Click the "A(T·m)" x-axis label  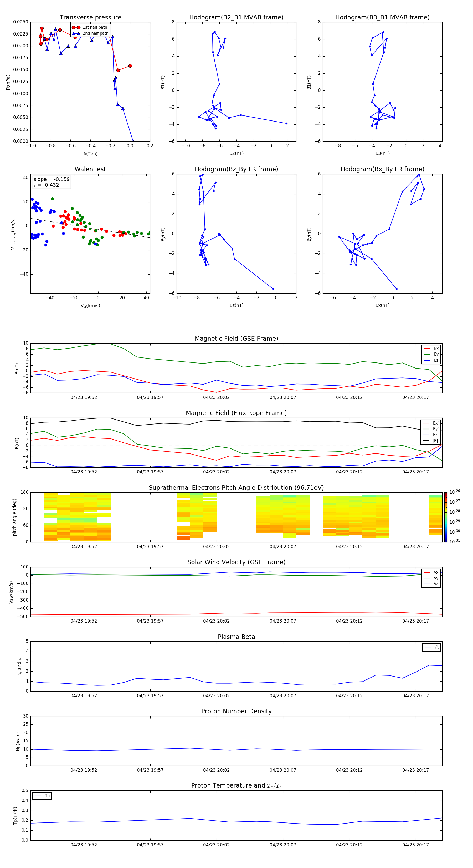click(x=90, y=154)
